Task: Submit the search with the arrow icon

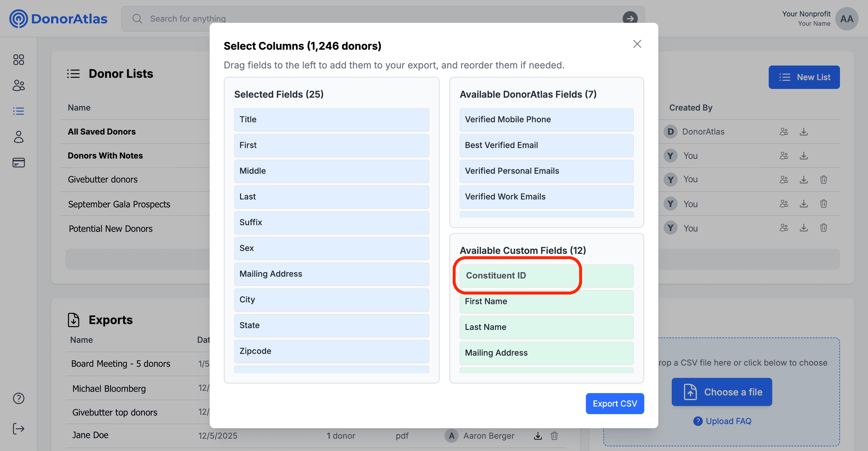Action: pos(630,19)
